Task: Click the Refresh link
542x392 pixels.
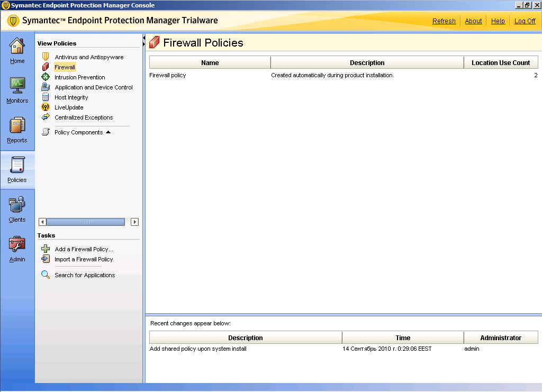Action: click(x=444, y=21)
